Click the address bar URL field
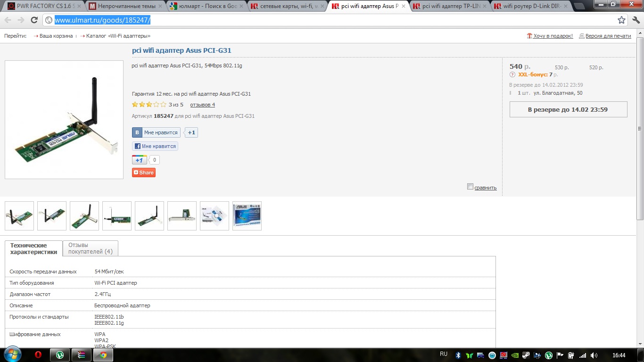The width and height of the screenshot is (644, 362). (x=330, y=20)
